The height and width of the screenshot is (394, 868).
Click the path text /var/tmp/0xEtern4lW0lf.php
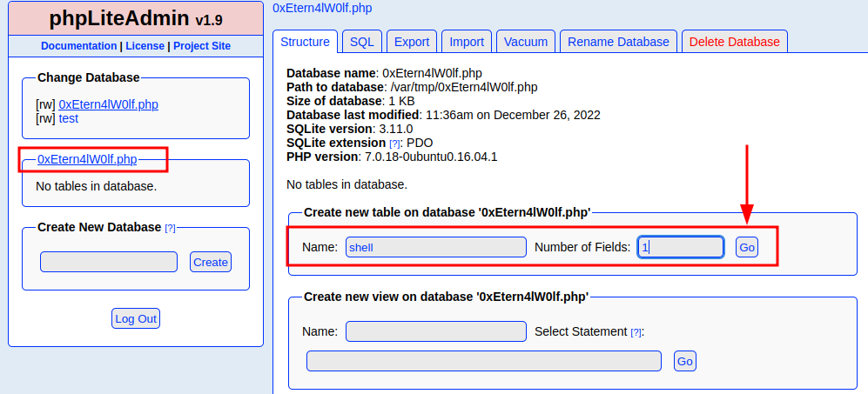click(464, 87)
